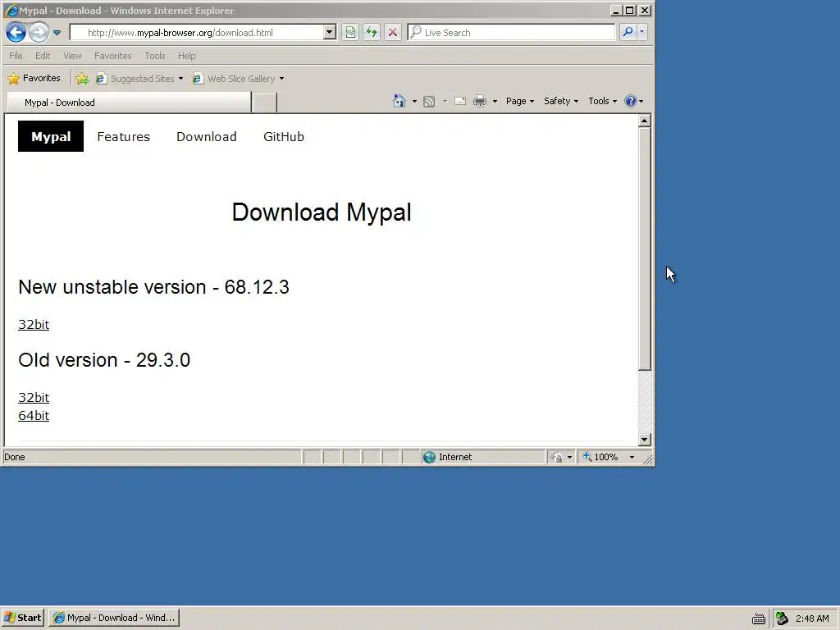Stop loading with the red X button
Screen dimensions: 840x630
click(393, 33)
